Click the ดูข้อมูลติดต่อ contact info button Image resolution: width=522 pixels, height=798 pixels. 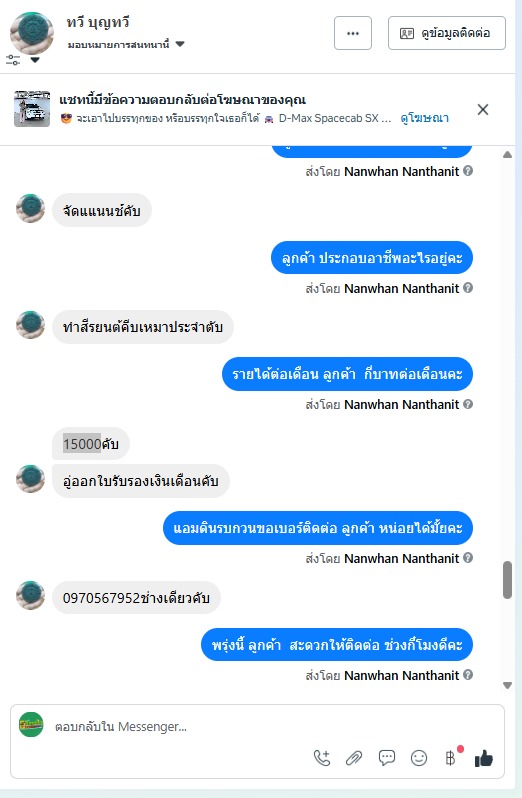coord(447,33)
